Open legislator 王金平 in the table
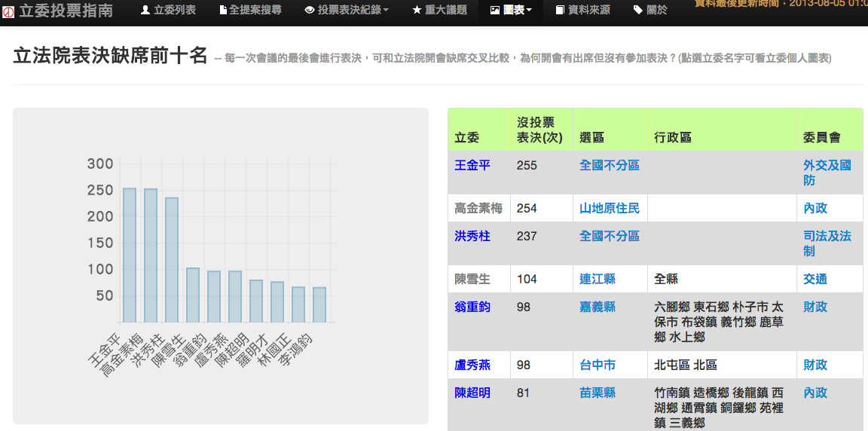 pyautogui.click(x=472, y=165)
